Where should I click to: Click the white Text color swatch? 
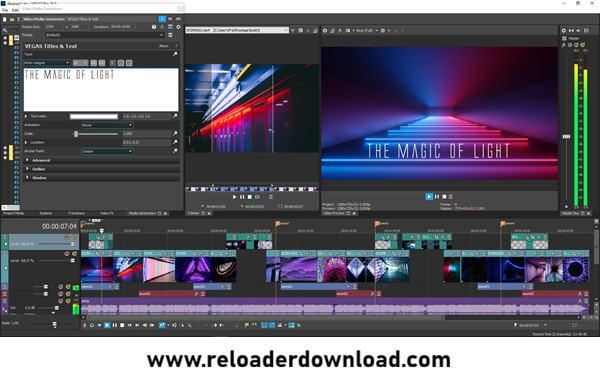click(x=94, y=116)
